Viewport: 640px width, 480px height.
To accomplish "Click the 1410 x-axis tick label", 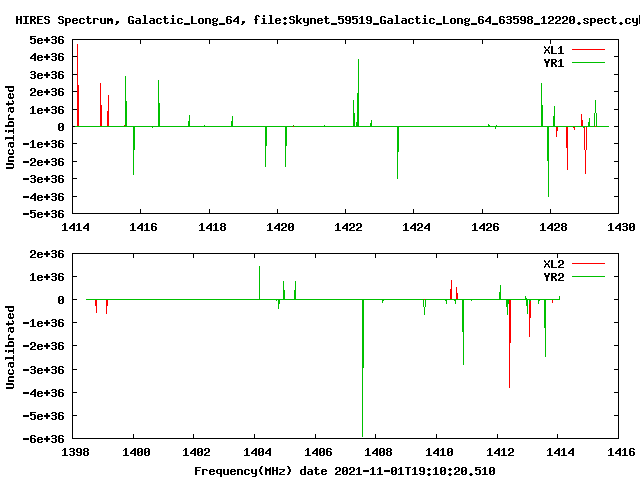I will [439, 452].
